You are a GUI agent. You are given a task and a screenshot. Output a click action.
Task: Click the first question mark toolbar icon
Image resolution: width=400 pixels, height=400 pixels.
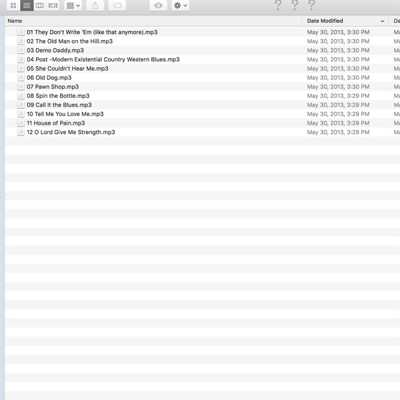pyautogui.click(x=278, y=5)
